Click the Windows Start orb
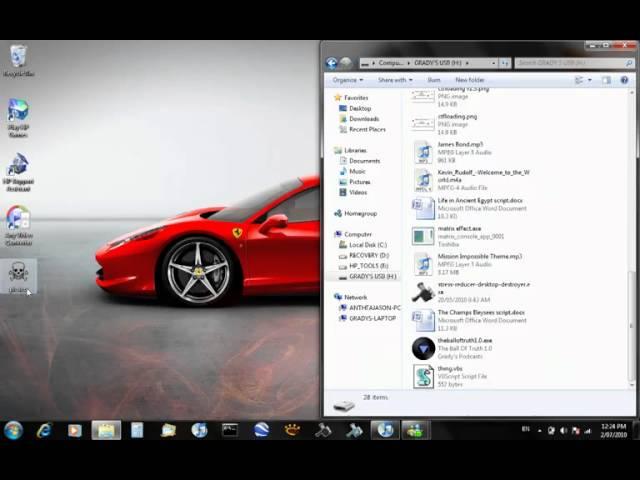The height and width of the screenshot is (480, 640). [x=13, y=430]
